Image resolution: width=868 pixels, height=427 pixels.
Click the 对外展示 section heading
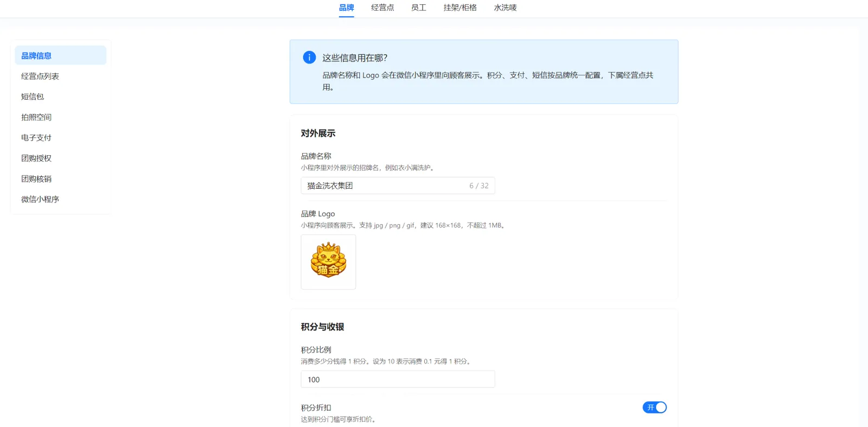coord(318,133)
